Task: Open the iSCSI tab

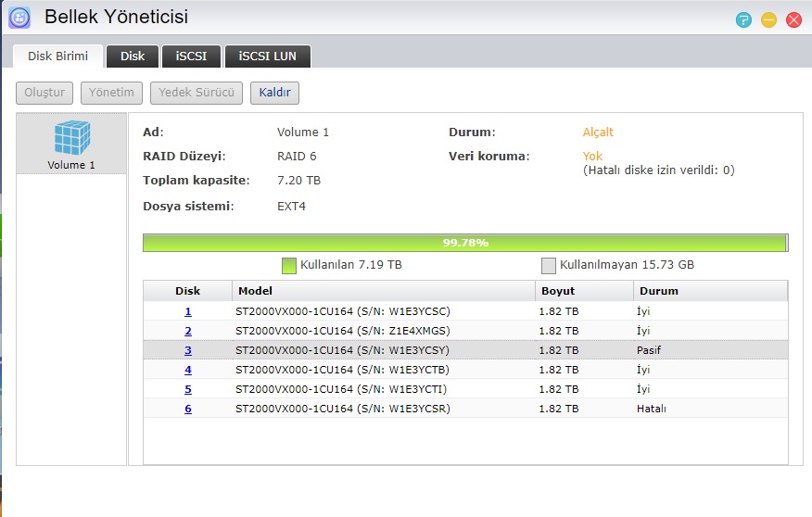Action: pos(191,57)
